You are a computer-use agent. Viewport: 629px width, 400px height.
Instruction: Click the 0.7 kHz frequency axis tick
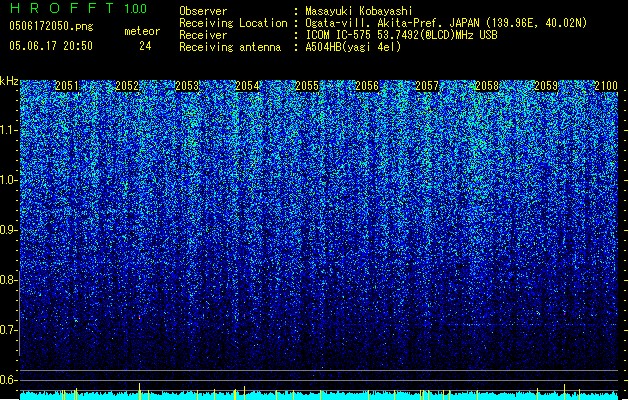click(x=9, y=330)
